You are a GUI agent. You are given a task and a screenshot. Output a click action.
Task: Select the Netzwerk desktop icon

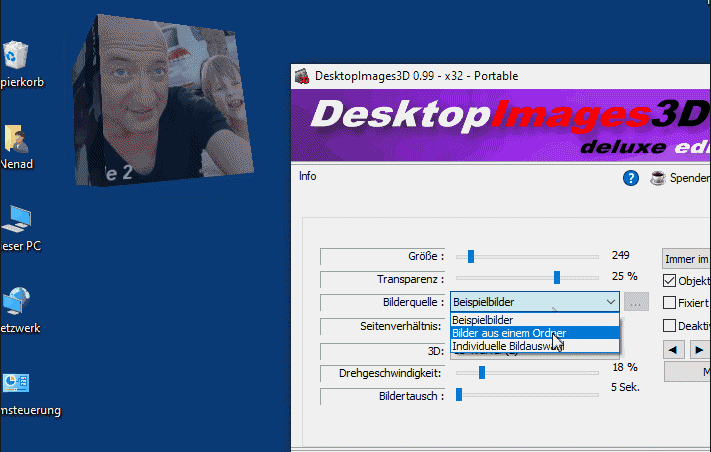[x=17, y=301]
